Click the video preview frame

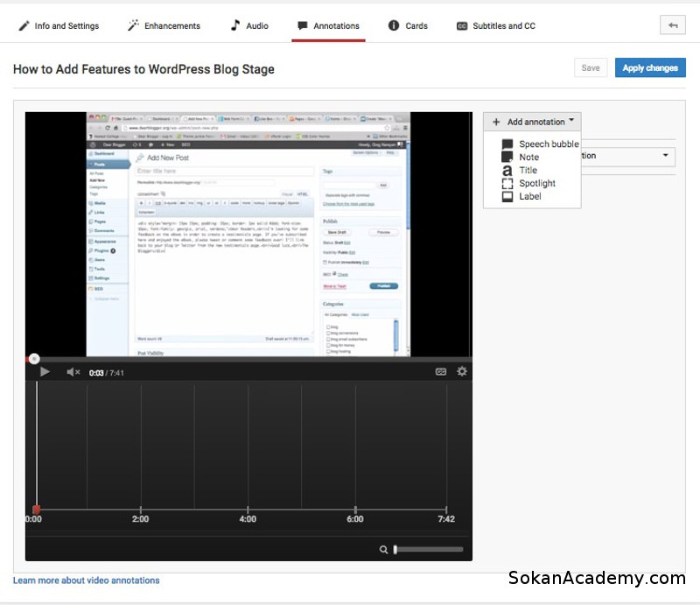(248, 234)
